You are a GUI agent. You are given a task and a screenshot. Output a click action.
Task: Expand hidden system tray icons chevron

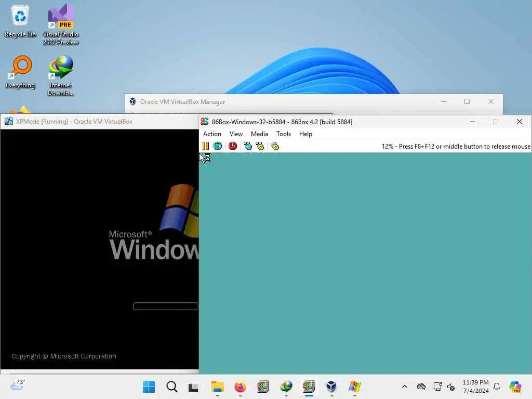pos(404,387)
